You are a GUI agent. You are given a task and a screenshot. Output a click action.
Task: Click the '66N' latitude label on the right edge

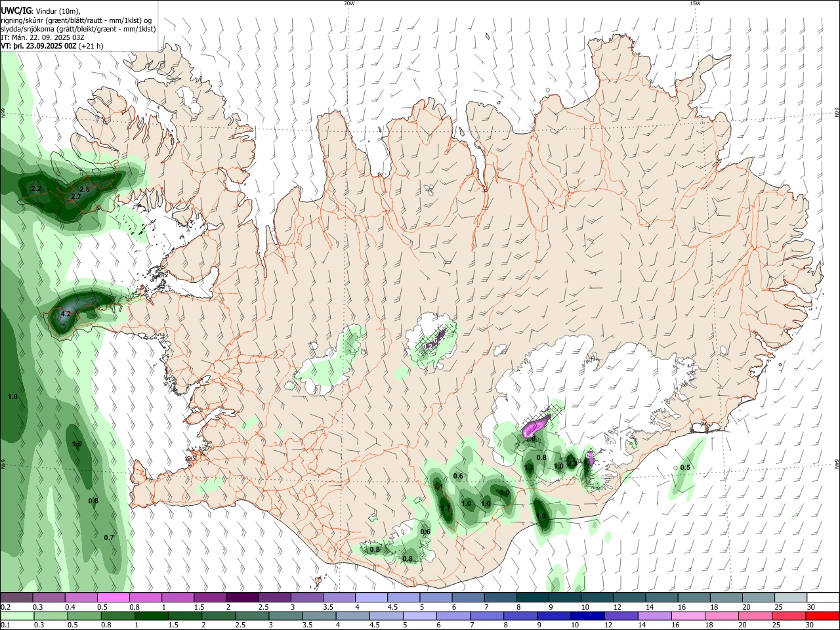click(x=837, y=113)
